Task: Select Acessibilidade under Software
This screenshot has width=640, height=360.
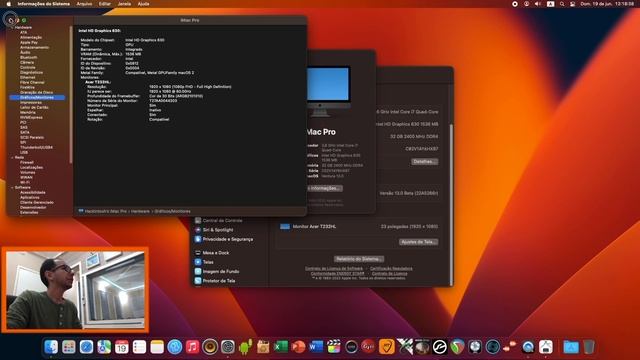Action: (x=33, y=192)
